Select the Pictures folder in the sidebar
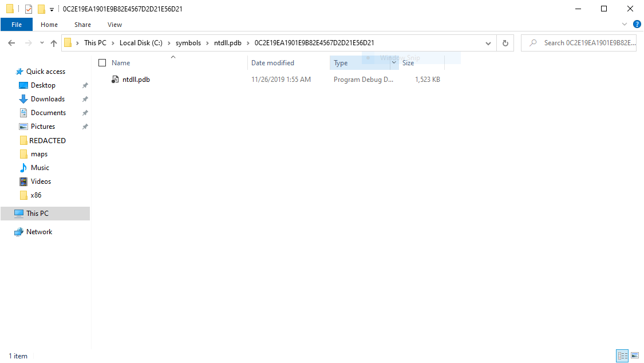The image size is (644, 363). [42, 126]
